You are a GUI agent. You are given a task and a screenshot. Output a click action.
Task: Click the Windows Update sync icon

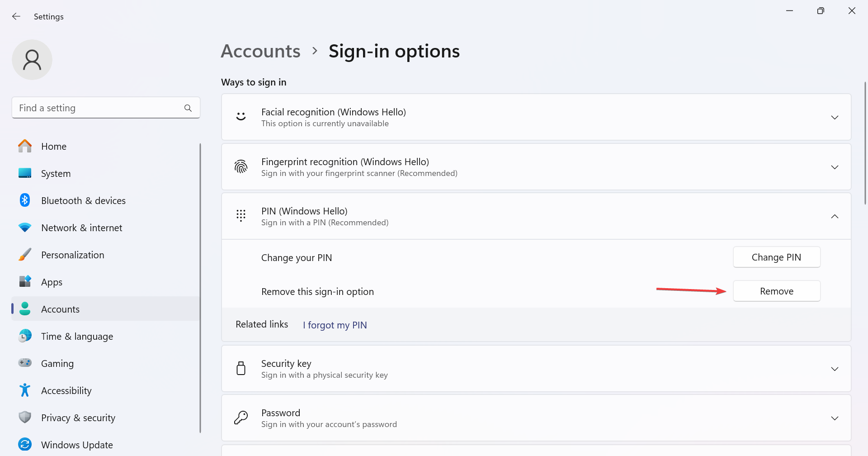(25, 444)
